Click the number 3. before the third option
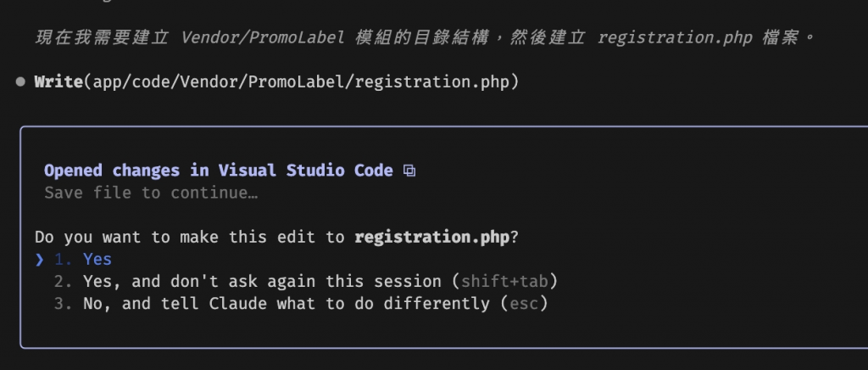Screen dimensions: 868x370 tap(62, 303)
